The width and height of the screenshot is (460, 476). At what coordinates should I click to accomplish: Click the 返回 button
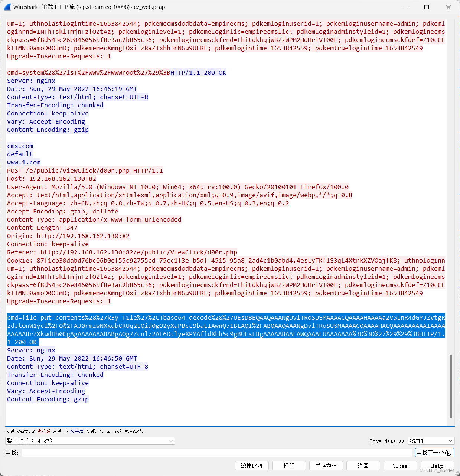[x=363, y=466]
